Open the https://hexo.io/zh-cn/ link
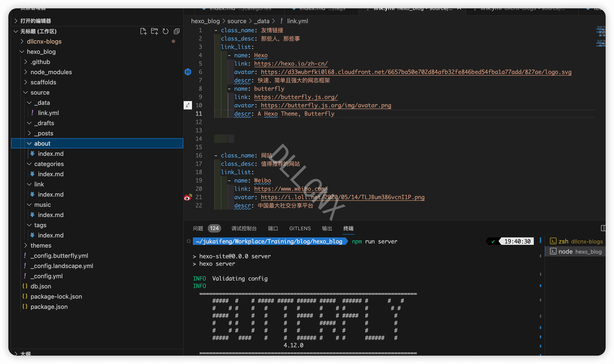Viewport: 614px width, 364px height. (291, 64)
